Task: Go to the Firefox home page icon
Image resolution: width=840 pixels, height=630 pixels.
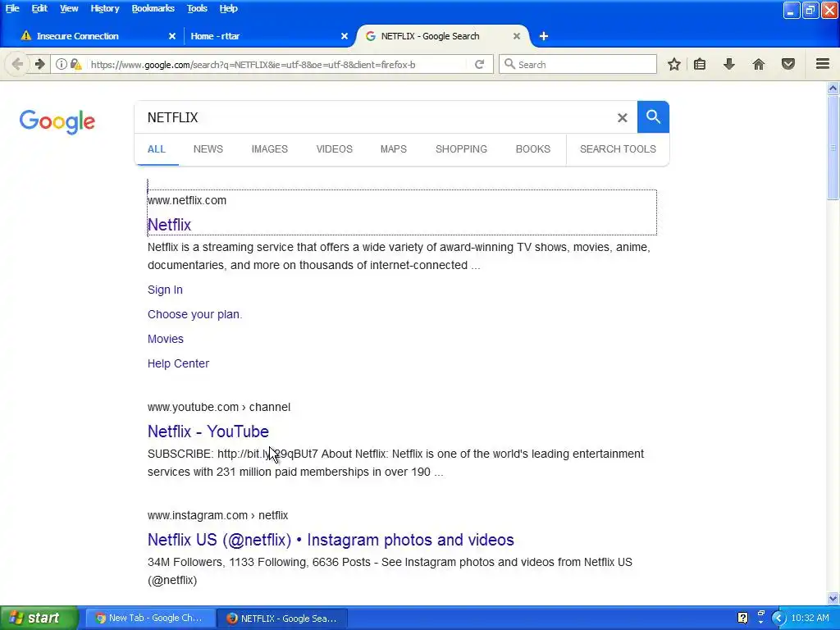Action: coord(759,64)
